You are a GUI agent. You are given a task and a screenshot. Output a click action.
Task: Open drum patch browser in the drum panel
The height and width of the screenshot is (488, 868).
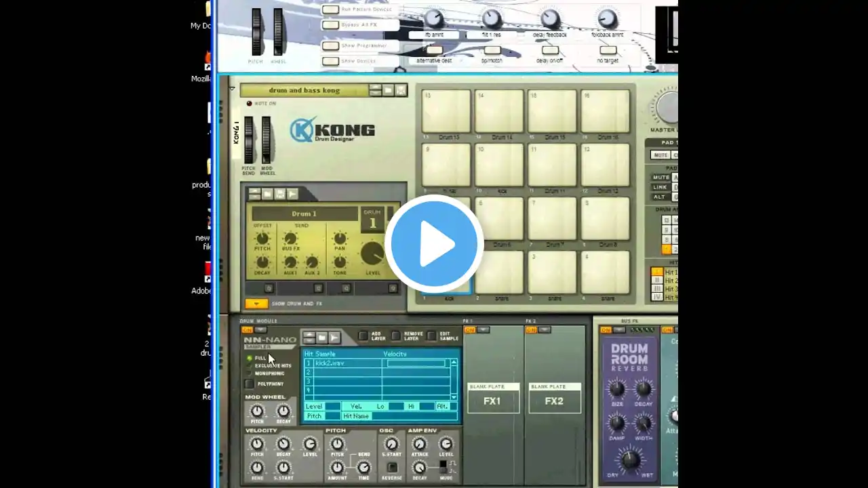pyautogui.click(x=267, y=195)
